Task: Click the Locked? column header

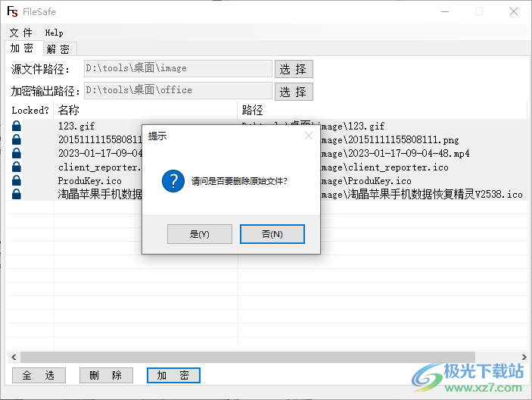Action: 30,110
